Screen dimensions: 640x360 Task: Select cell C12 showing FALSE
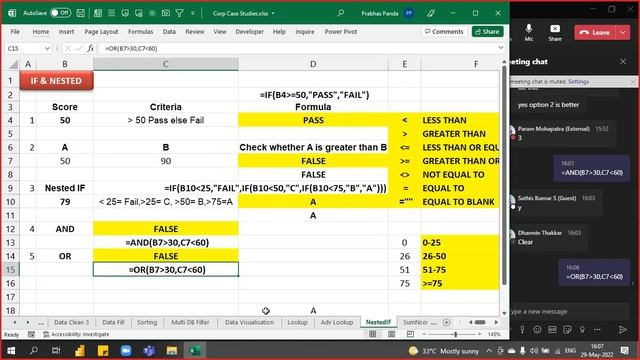(166, 229)
